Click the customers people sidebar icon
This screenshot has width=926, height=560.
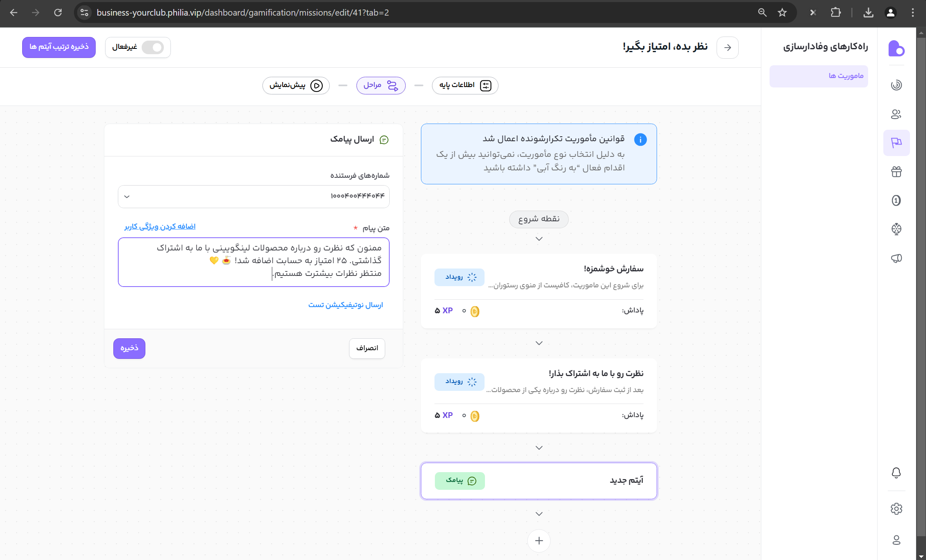click(896, 114)
